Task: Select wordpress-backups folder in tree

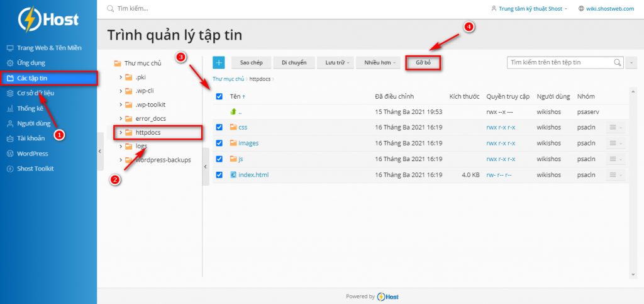Action: pos(163,160)
